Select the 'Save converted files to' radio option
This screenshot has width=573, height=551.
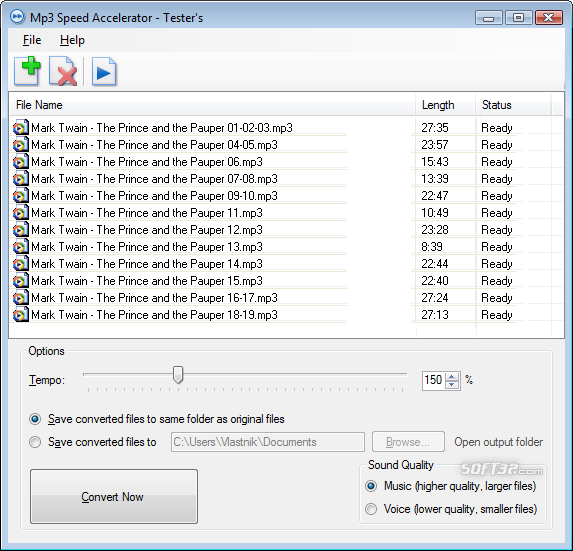pyautogui.click(x=35, y=442)
